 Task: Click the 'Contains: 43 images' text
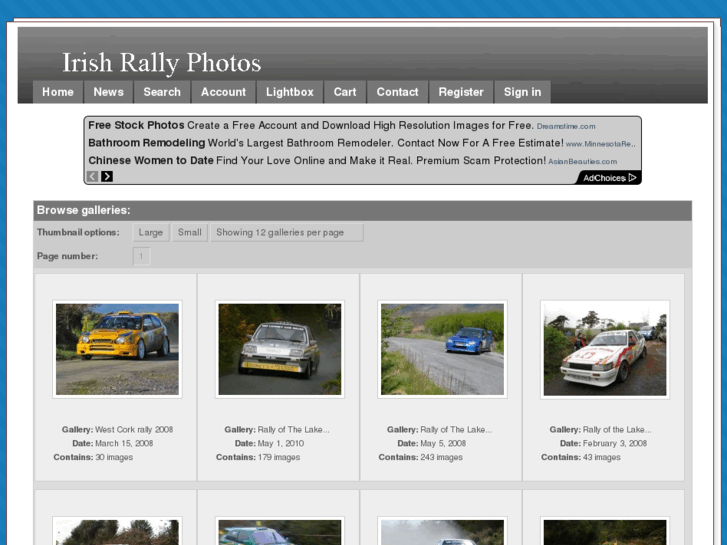[x=580, y=457]
